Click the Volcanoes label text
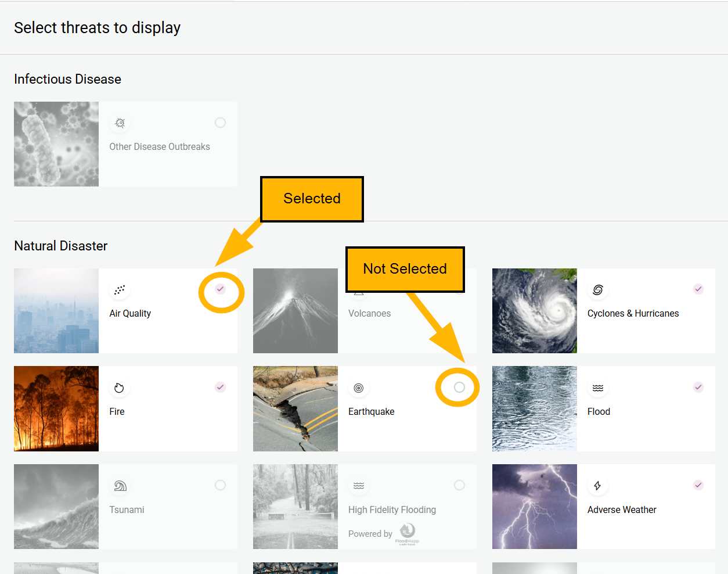The height and width of the screenshot is (574, 728). 369,314
